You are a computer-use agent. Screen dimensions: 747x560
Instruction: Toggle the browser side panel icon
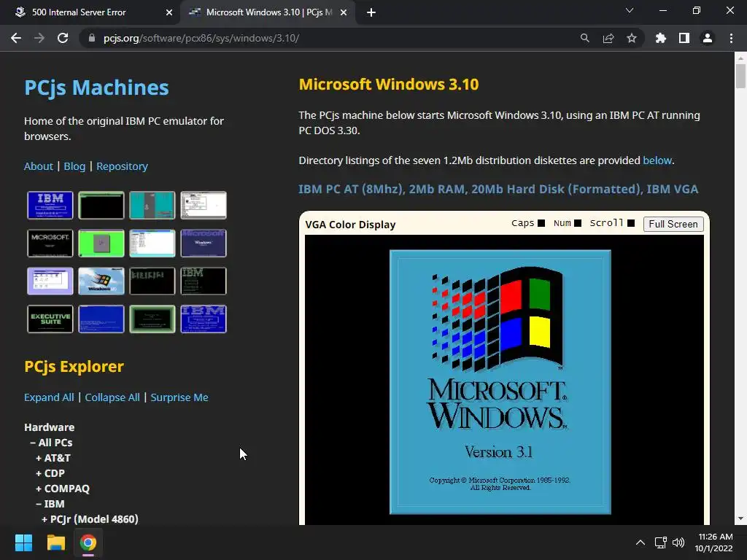tap(684, 38)
